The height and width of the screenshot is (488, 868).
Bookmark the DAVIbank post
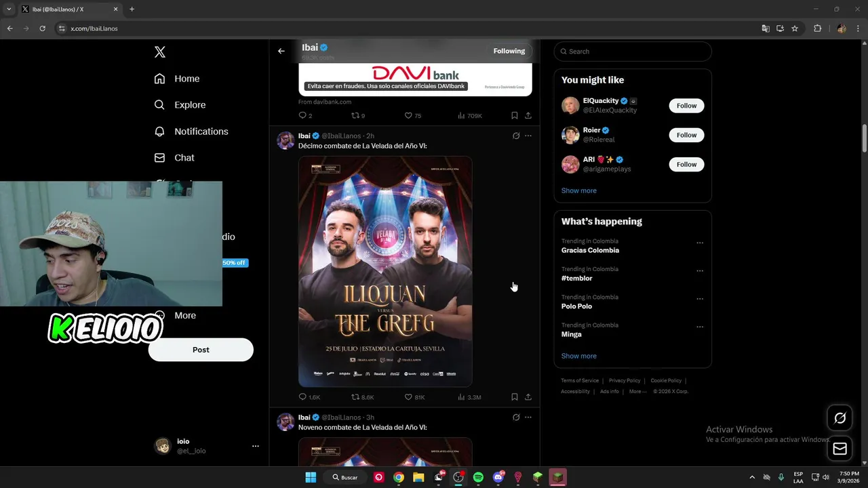(515, 116)
